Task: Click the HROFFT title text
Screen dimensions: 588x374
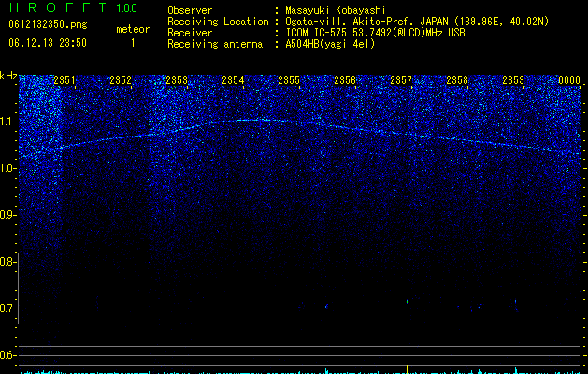Action: (x=58, y=7)
